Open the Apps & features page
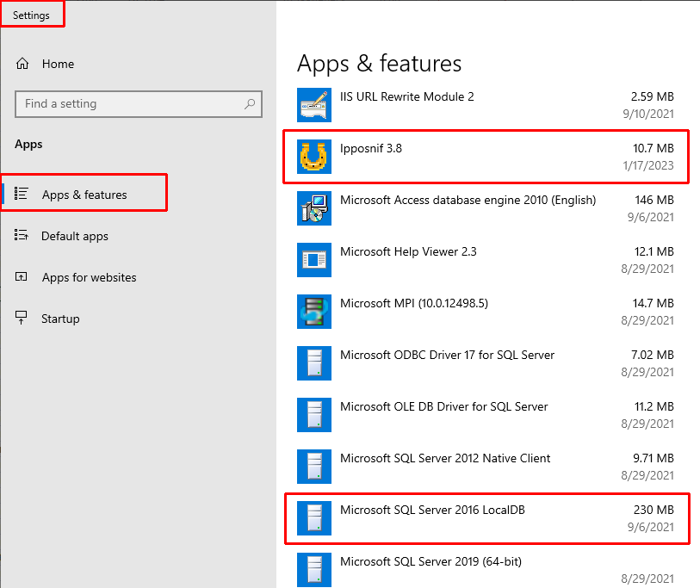This screenshot has width=700, height=588. point(84,193)
